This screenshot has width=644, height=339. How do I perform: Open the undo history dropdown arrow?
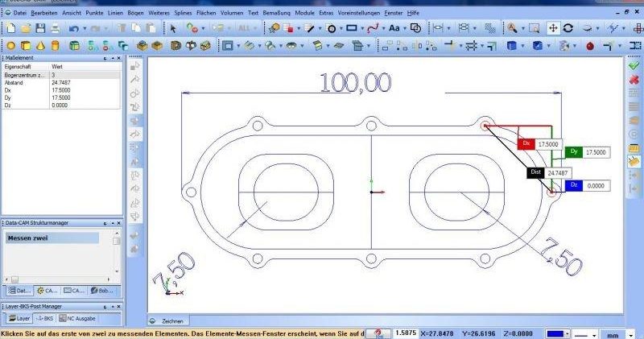pyautogui.click(x=85, y=28)
